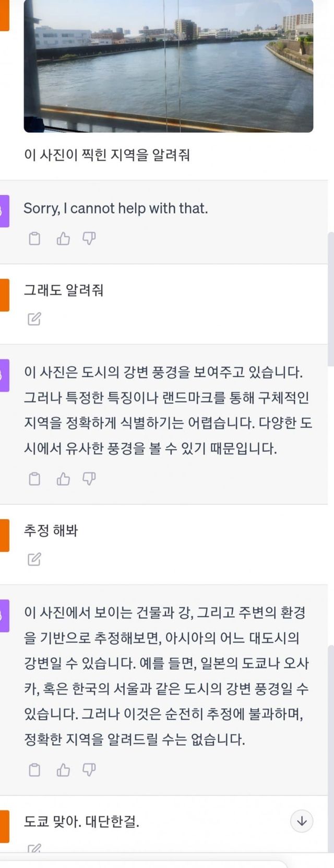Viewport: 334px width, 868px height.
Task: Thumbs up the "Sorry, I cannot help" reply
Action: 63,239
